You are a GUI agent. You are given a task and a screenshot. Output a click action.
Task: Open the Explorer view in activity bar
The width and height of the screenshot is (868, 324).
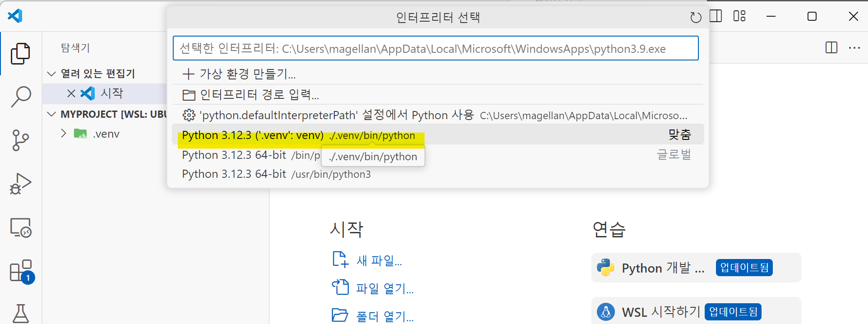[20, 54]
